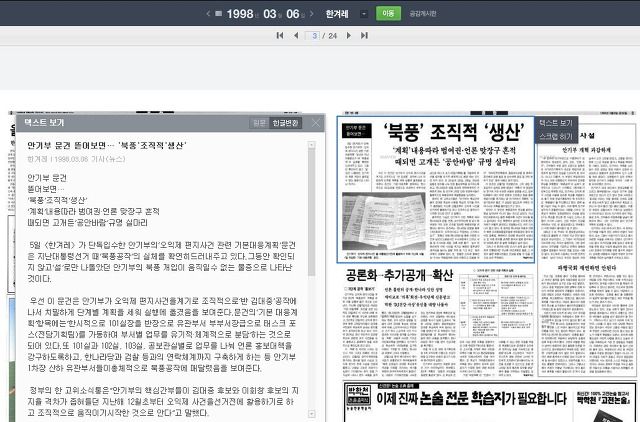Open the calendar icon beside 1998
640x422 pixels.
coord(219,13)
